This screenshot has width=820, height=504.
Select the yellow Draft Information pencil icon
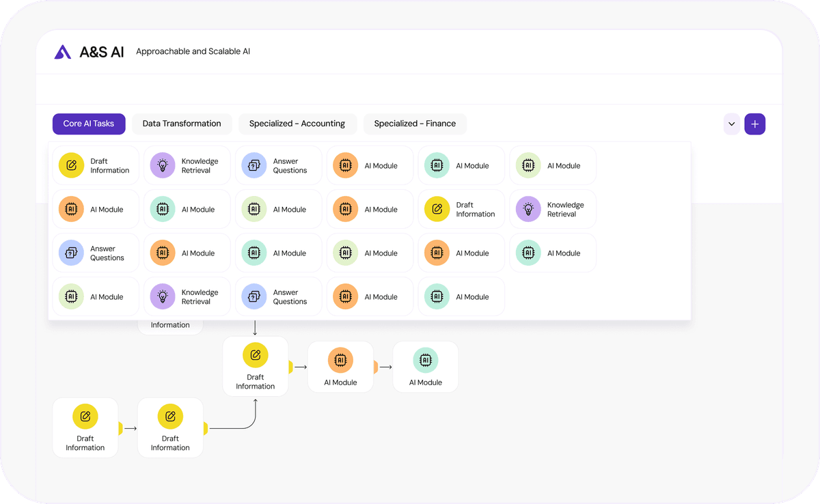[x=70, y=165]
